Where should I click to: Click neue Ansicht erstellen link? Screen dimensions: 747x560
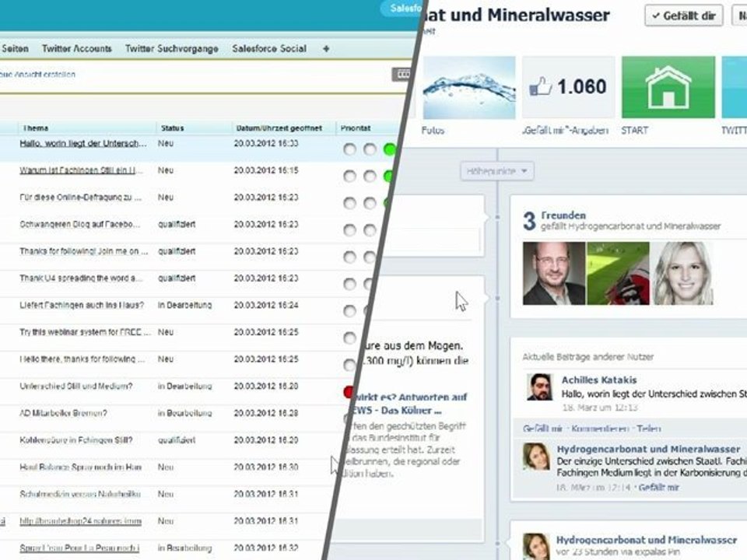(37, 75)
